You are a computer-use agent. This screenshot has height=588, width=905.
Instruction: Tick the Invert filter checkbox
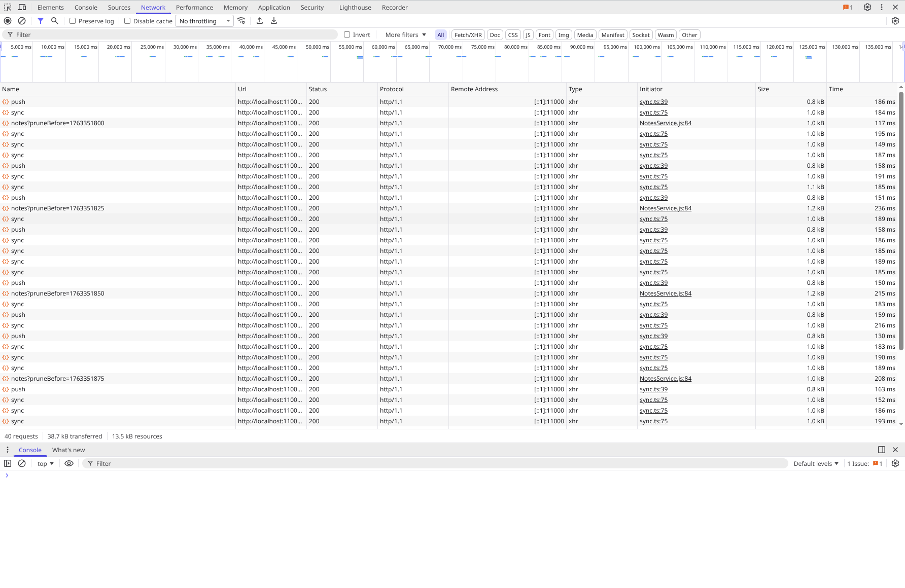click(x=347, y=34)
